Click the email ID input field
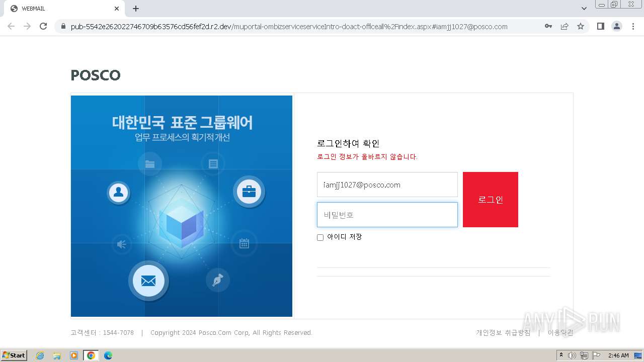This screenshot has height=362, width=644. click(x=387, y=185)
